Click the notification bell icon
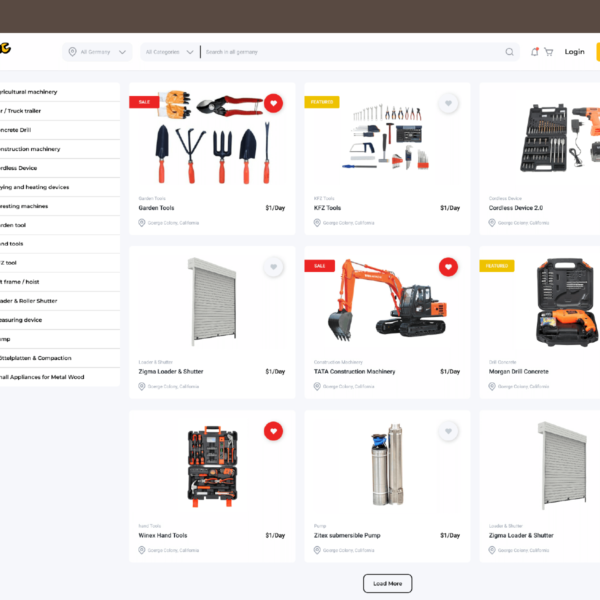 535,52
